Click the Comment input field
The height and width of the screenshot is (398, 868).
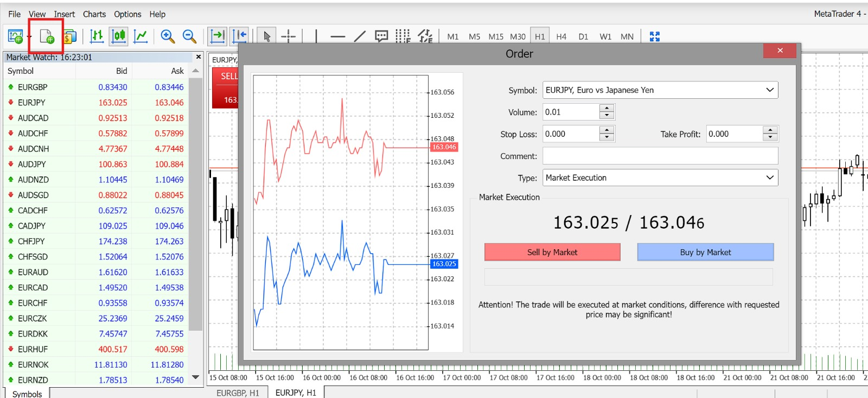tap(660, 156)
